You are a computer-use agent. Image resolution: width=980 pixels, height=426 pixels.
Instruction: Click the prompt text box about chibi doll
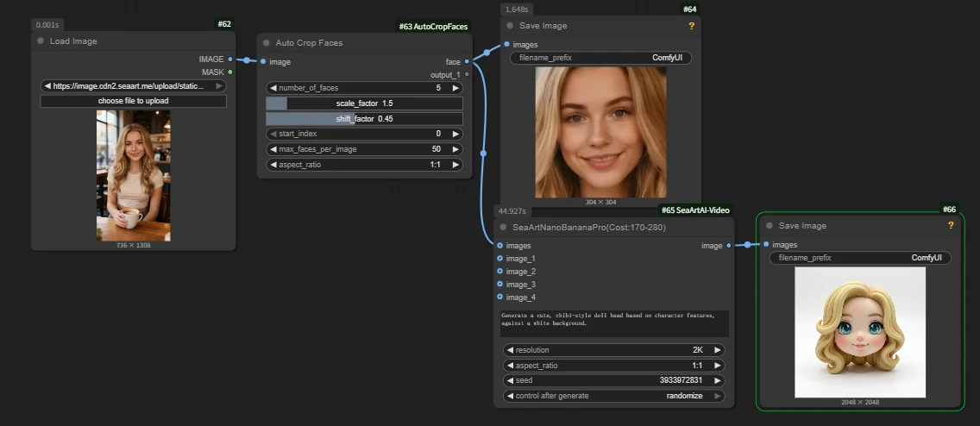(x=613, y=323)
